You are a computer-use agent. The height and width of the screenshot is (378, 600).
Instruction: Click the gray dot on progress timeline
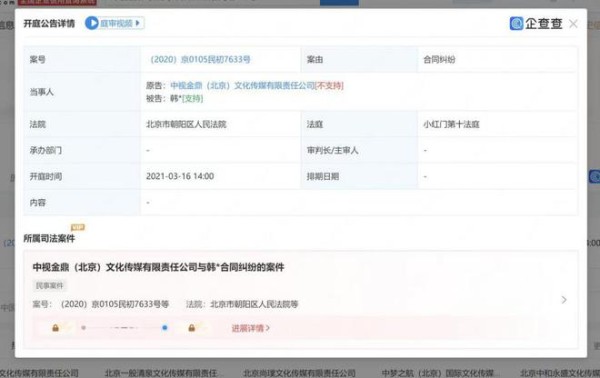tap(83, 328)
